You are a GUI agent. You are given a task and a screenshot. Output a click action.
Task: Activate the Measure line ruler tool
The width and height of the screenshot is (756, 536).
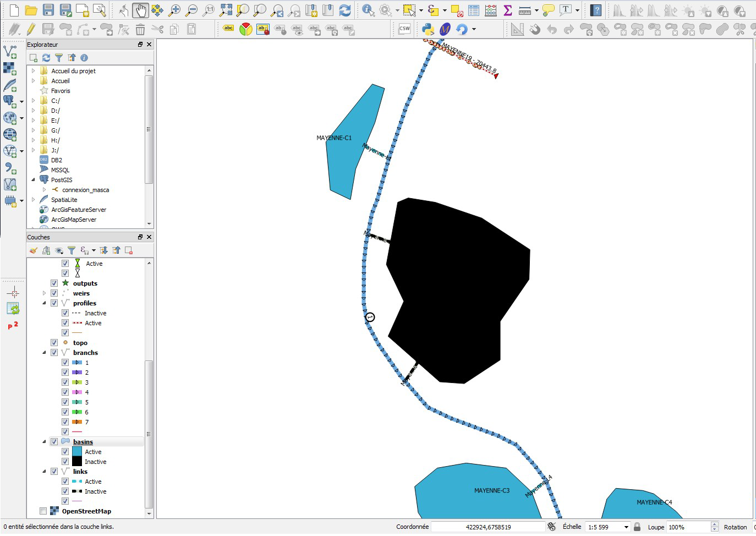pyautogui.click(x=525, y=10)
